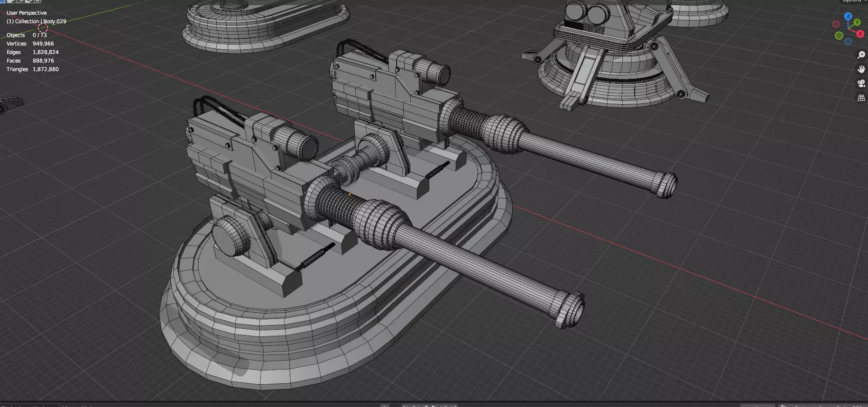Click the Triangles '1,872,880' statistic

point(46,69)
